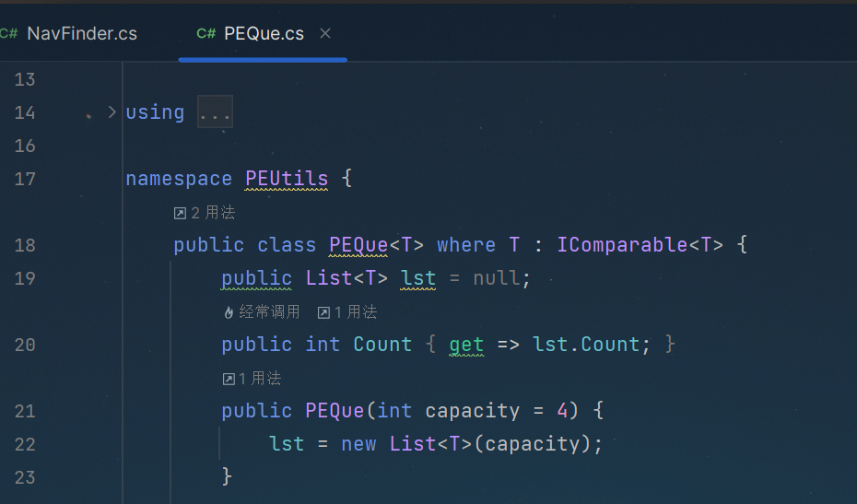857x504 pixels.
Task: Click the IComparable type name
Action: [x=622, y=245]
